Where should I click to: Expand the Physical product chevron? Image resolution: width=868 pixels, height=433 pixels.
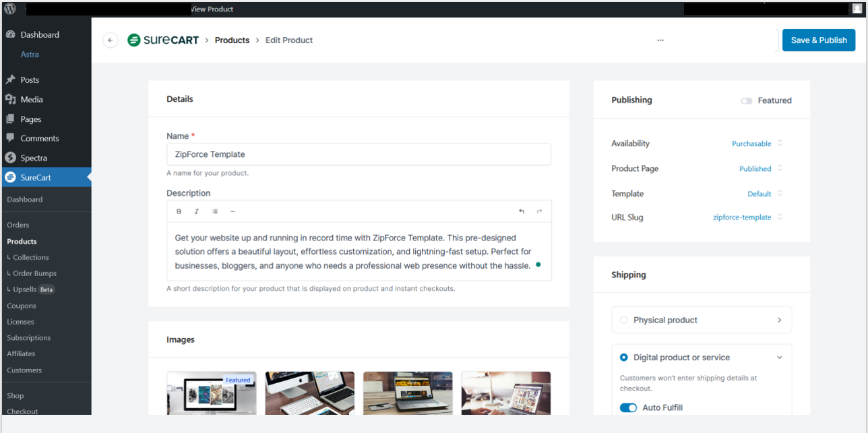coord(780,320)
